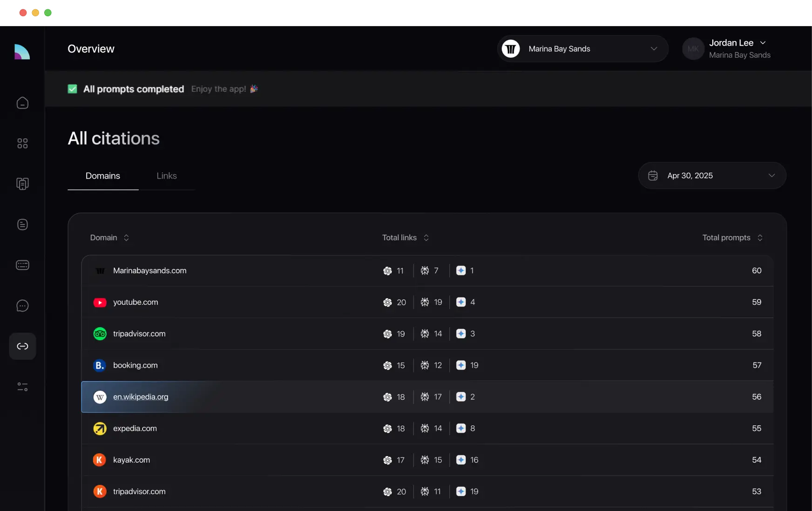
Task: Click the K favicon in the row with 53 prompts
Action: tap(100, 491)
